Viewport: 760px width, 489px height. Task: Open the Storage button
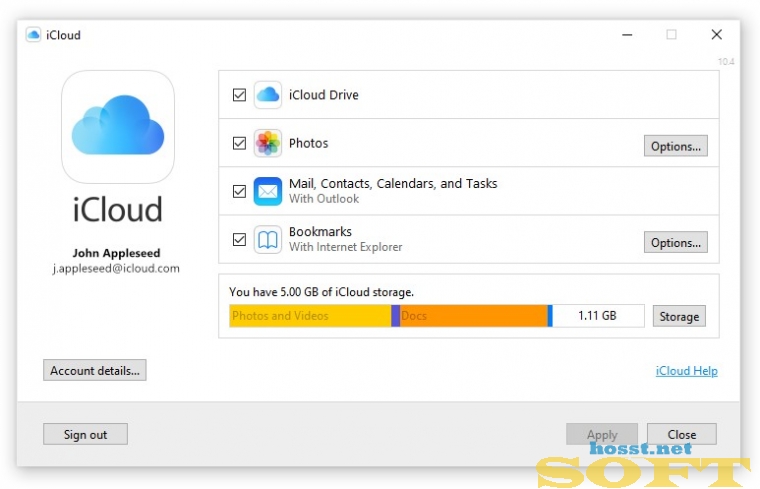point(679,316)
